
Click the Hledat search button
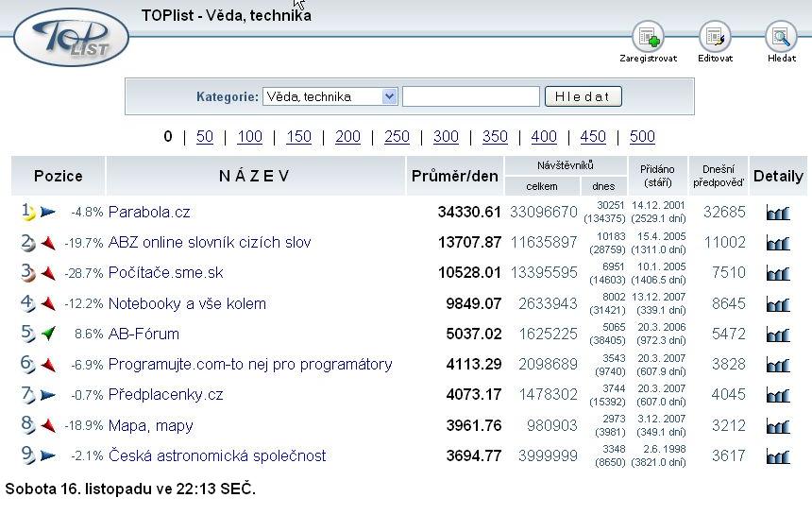pos(584,96)
